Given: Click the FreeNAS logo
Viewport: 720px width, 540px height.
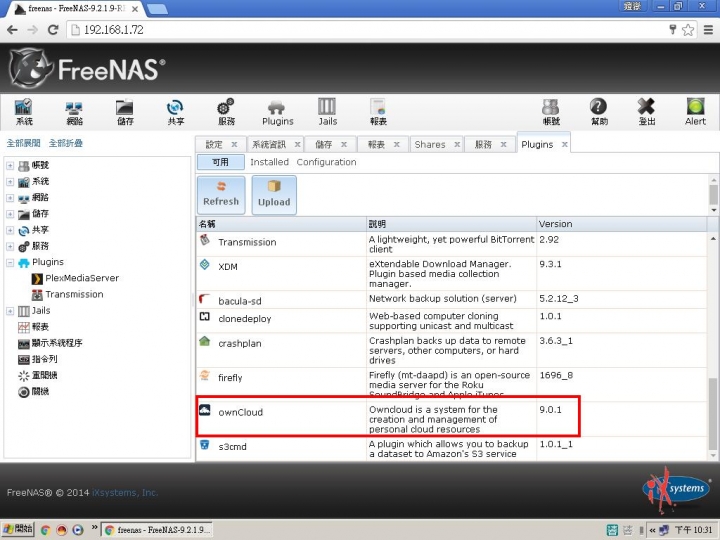Looking at the screenshot, I should (87, 69).
